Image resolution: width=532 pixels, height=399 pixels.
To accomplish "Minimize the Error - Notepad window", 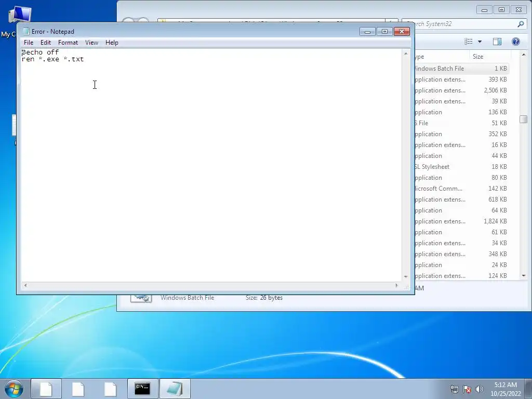I will pyautogui.click(x=367, y=32).
